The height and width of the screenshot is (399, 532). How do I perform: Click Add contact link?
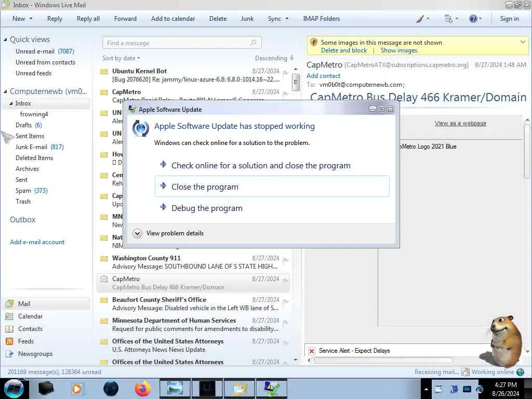pyautogui.click(x=323, y=76)
